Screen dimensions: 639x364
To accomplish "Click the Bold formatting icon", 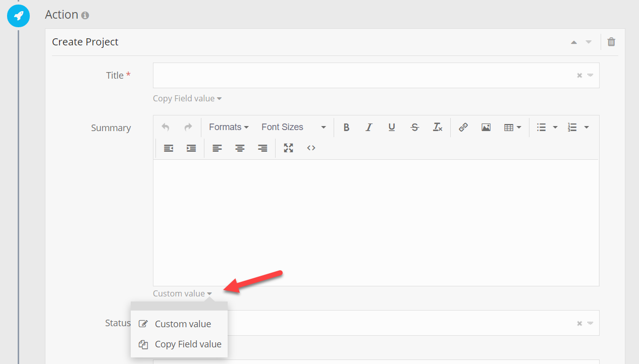I will 346,127.
